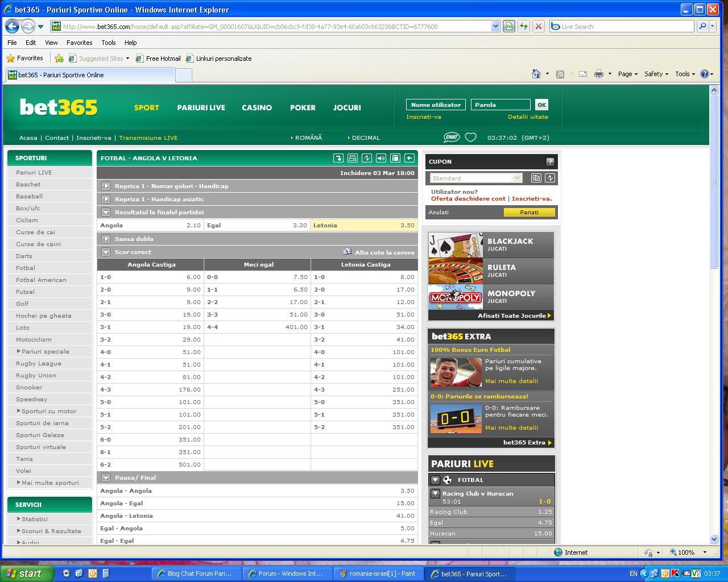
Task: Click the IE Back navigation button
Action: click(12, 26)
